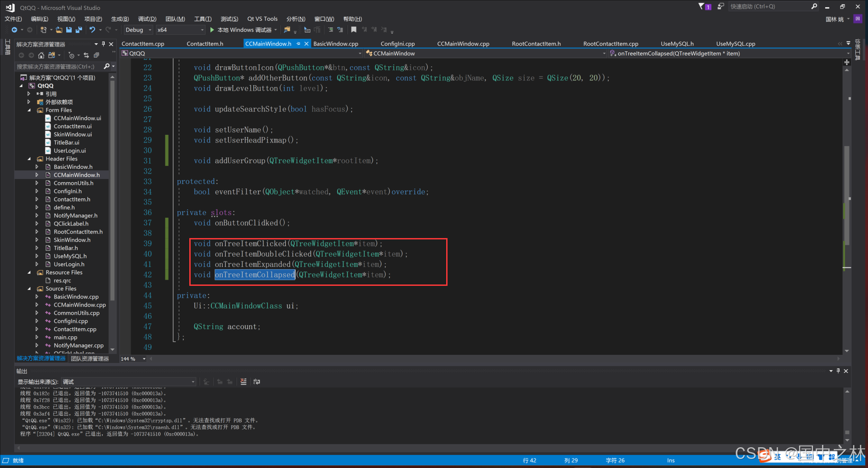This screenshot has height=468, width=868.
Task: Click the Home icon in Solution Explorer
Action: coord(41,55)
